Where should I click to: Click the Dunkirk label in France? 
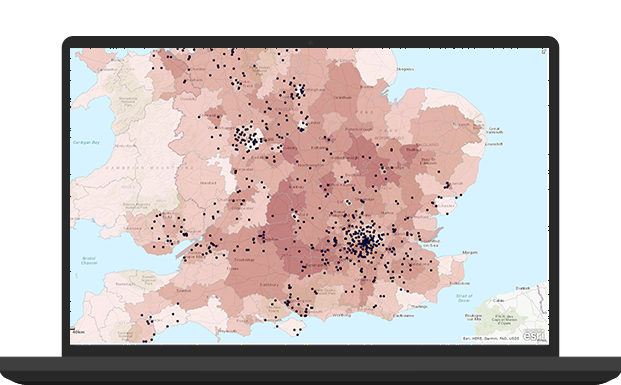[523, 288]
